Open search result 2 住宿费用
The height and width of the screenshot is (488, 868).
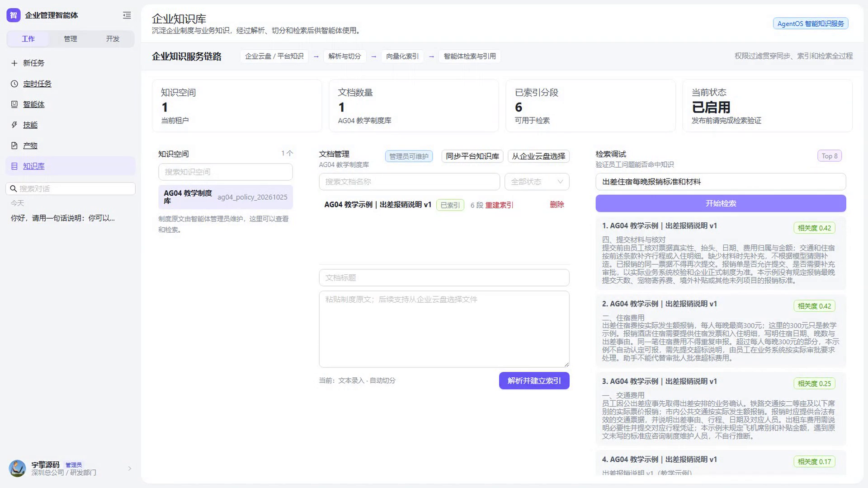pos(721,331)
